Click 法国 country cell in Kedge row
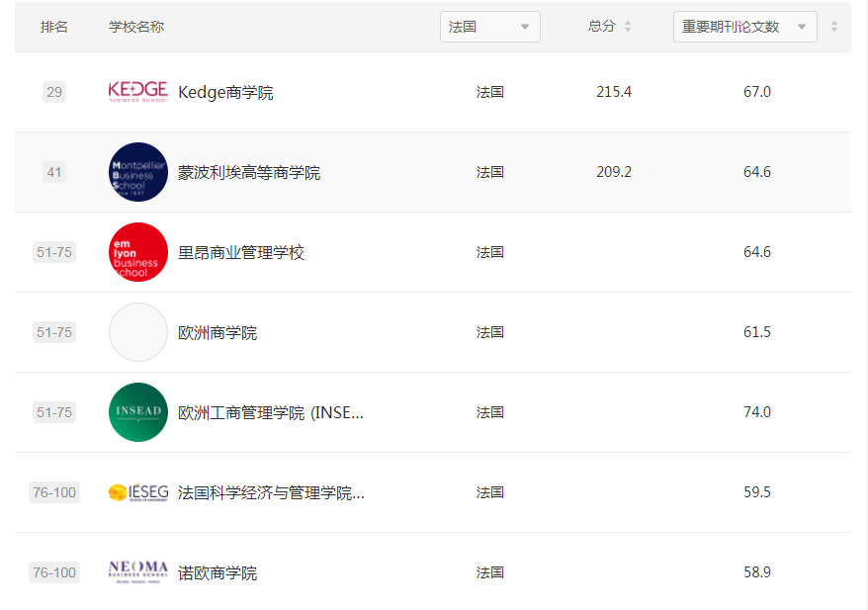868x610 pixels. point(490,92)
